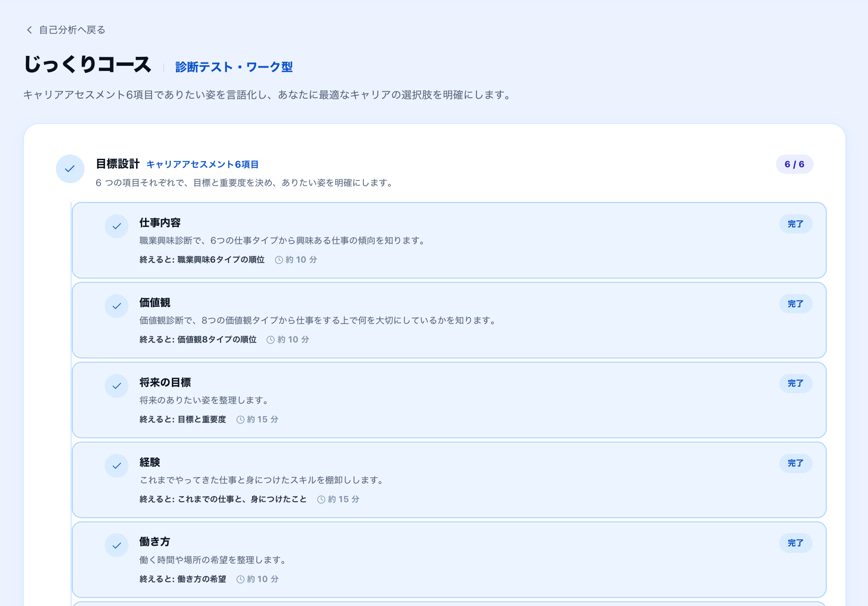Open the 経験 card
This screenshot has width=868, height=606.
coord(449,480)
